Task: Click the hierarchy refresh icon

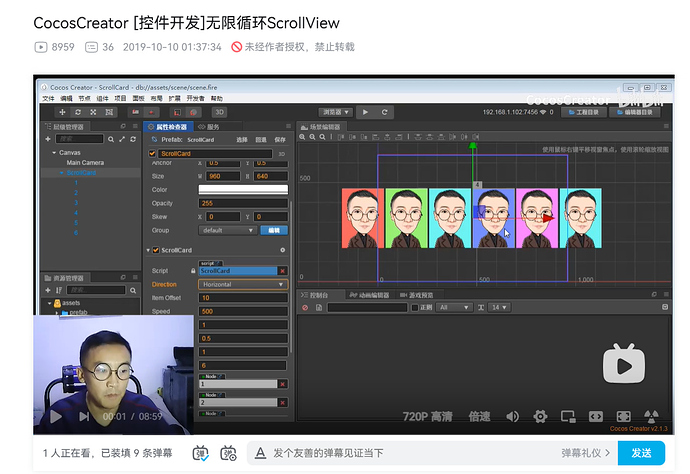Action: 133,139
